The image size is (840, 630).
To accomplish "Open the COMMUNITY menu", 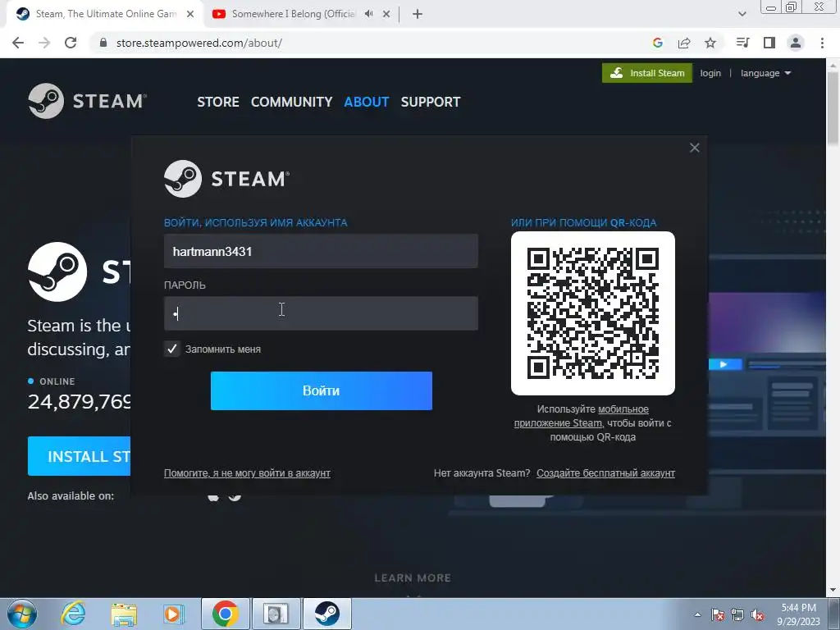I will (x=291, y=102).
